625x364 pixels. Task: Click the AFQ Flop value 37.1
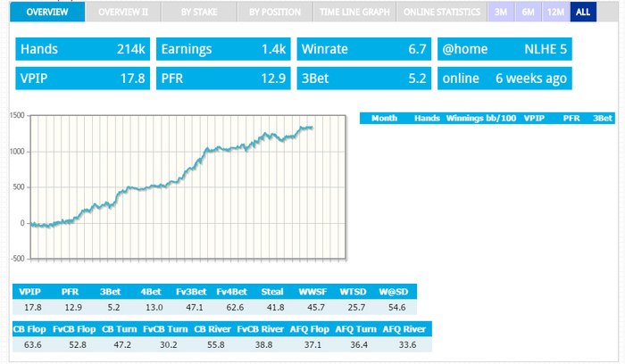point(312,345)
